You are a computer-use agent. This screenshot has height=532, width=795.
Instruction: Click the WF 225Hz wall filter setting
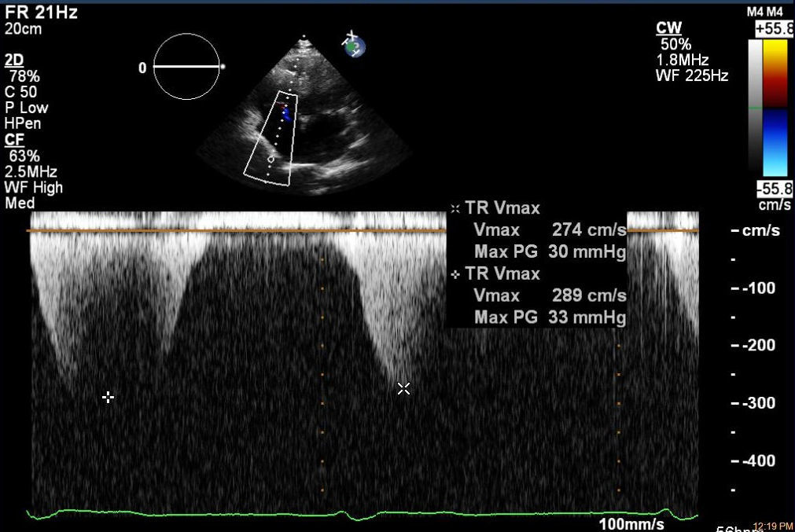(691, 76)
